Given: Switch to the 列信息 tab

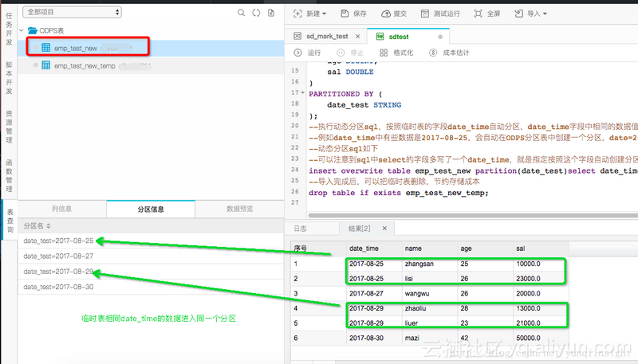Looking at the screenshot, I should coord(62,209).
